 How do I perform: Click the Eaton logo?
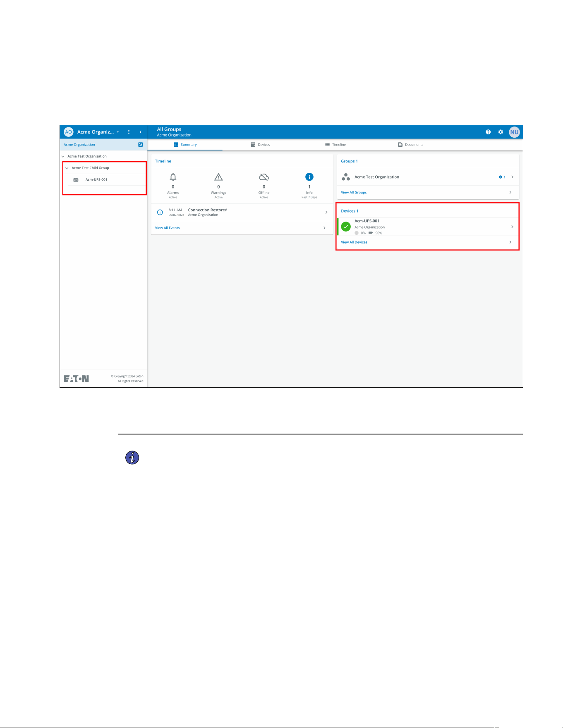point(76,379)
